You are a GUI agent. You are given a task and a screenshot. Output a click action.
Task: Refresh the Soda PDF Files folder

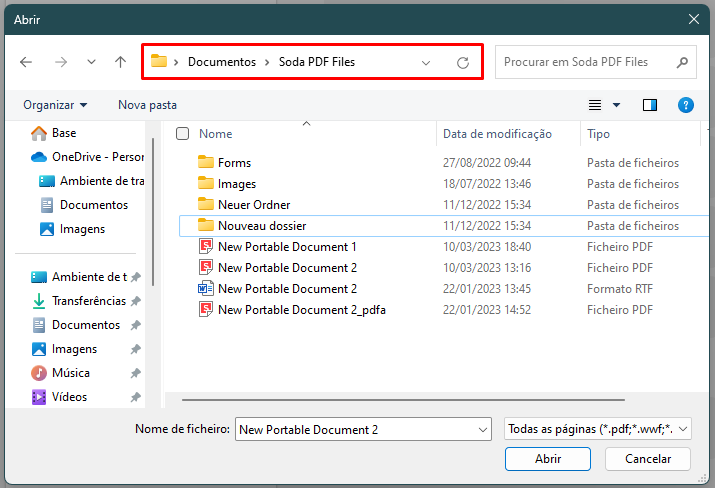[463, 62]
